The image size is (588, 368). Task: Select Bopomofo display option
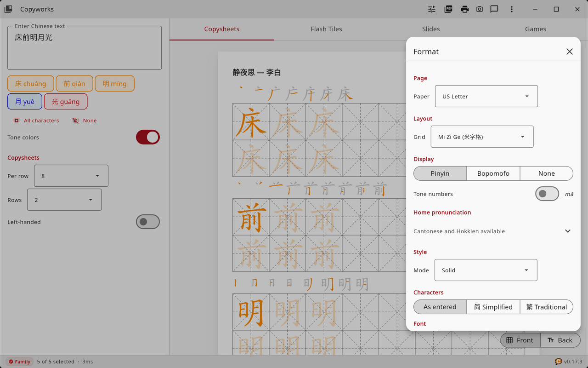(x=493, y=173)
